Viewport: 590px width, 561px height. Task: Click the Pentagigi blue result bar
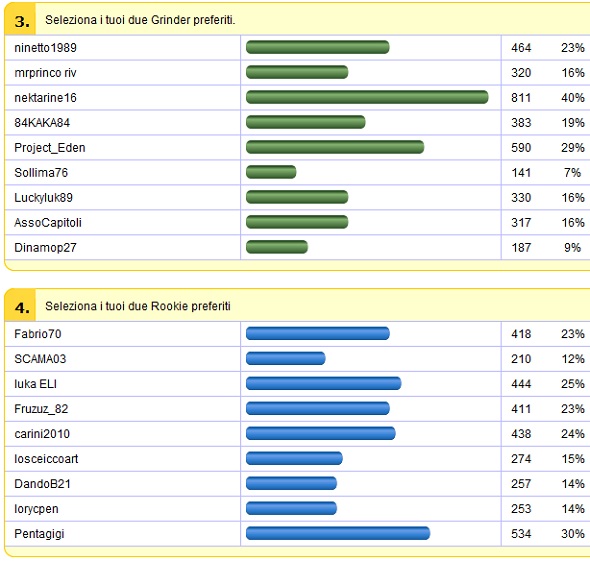(x=338, y=534)
